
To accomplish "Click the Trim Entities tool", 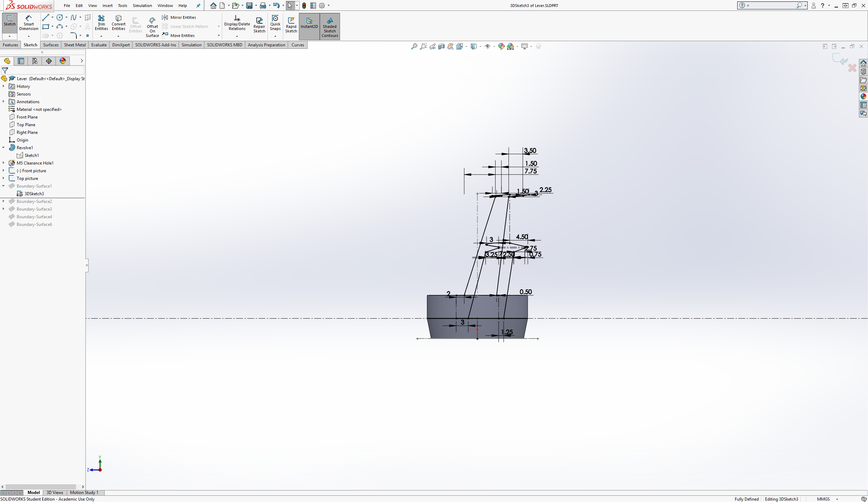I will 101,23.
